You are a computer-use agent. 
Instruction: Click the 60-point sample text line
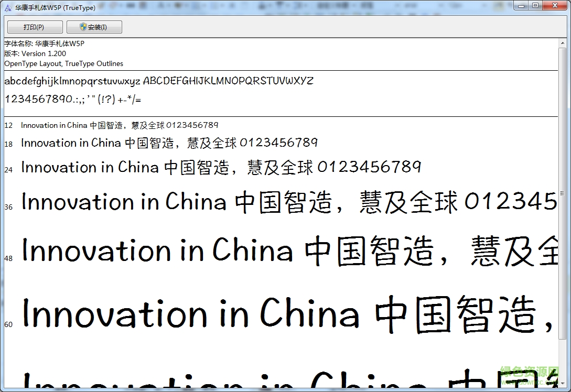pos(288,314)
